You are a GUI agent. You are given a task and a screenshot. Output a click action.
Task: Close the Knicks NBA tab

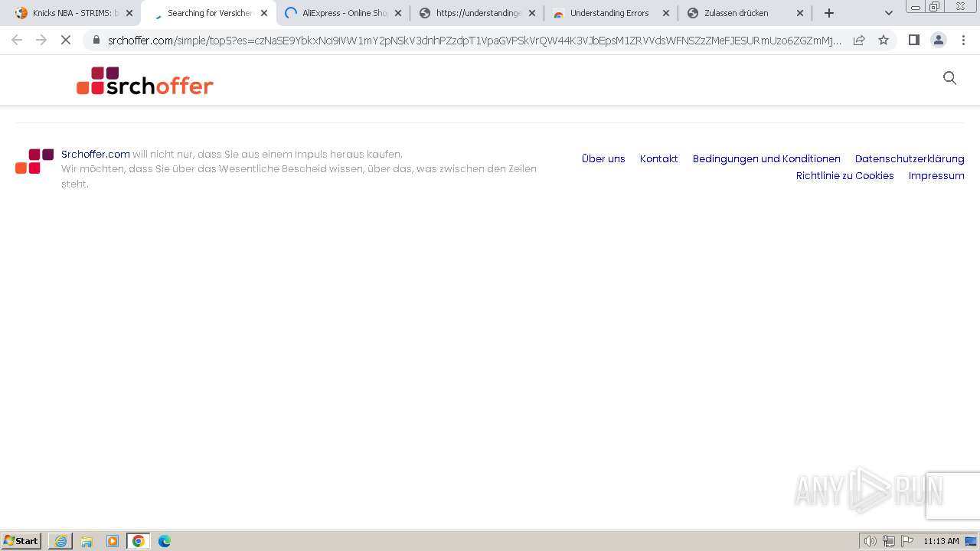pyautogui.click(x=129, y=13)
